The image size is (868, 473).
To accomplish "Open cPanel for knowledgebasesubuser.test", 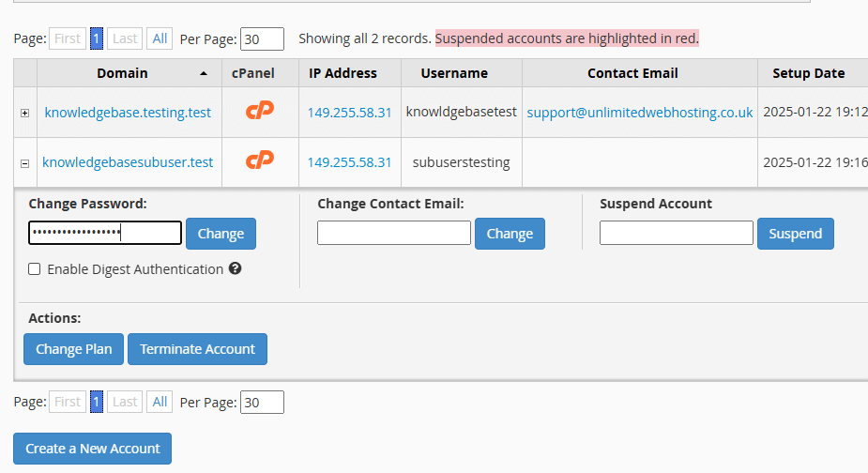I will [260, 160].
